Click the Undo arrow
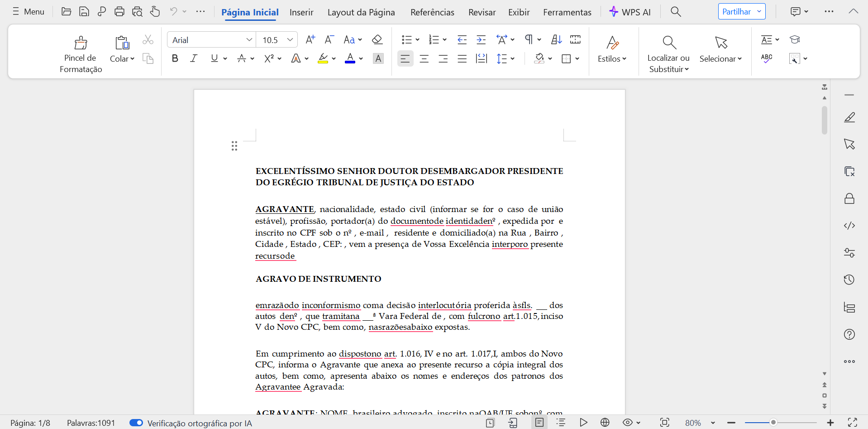The width and height of the screenshot is (868, 429). pyautogui.click(x=173, y=11)
